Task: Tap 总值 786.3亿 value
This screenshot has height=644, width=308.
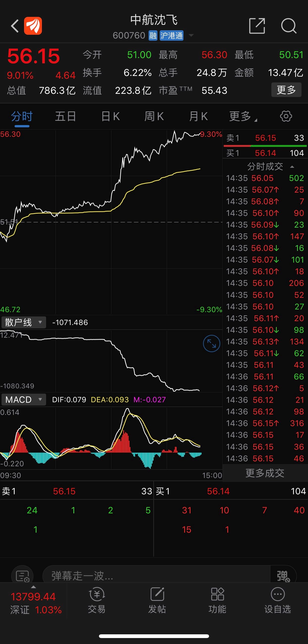Action: pyautogui.click(x=57, y=91)
